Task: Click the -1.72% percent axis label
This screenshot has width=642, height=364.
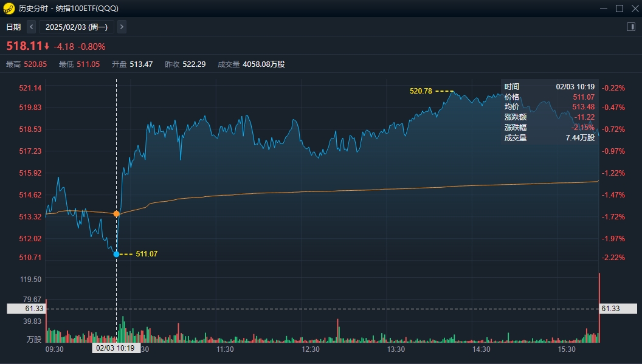Action: click(x=613, y=216)
